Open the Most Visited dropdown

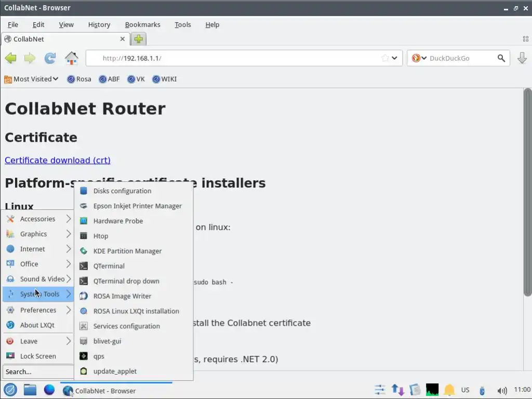coord(31,79)
